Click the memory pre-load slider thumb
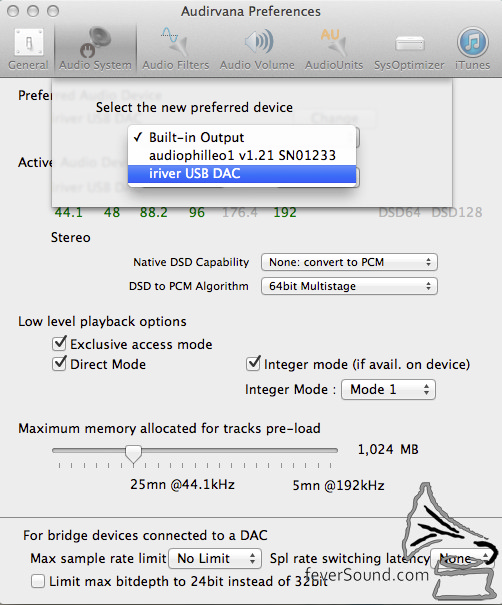 pyautogui.click(x=134, y=453)
